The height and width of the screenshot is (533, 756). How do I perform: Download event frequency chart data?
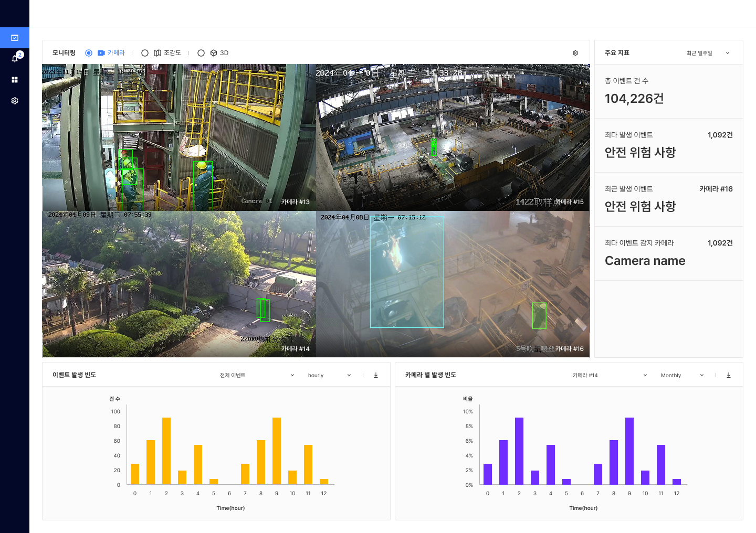pyautogui.click(x=376, y=375)
